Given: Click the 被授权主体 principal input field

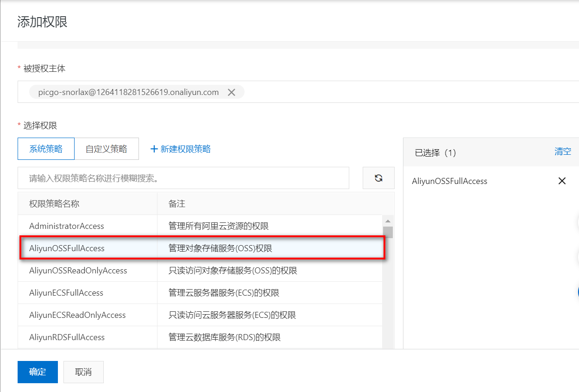Looking at the screenshot, I should click(x=298, y=92).
